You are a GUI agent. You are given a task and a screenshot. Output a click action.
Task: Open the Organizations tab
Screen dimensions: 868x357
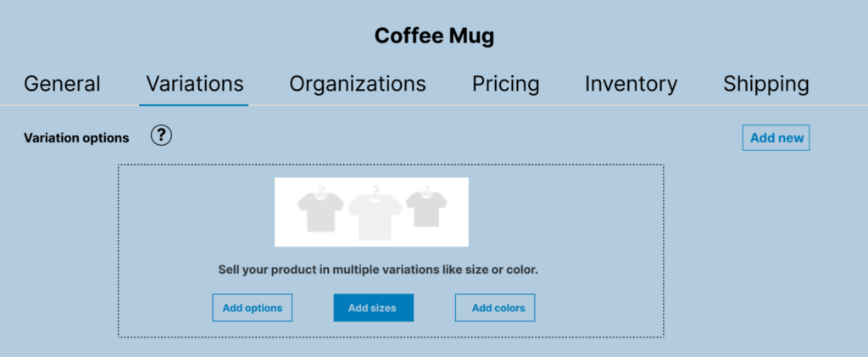pos(357,84)
